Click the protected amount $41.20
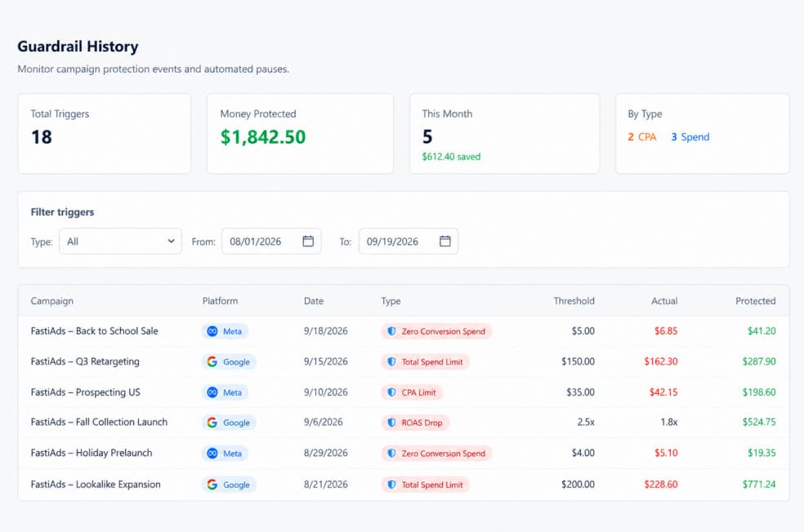The width and height of the screenshot is (804, 532). (762, 332)
